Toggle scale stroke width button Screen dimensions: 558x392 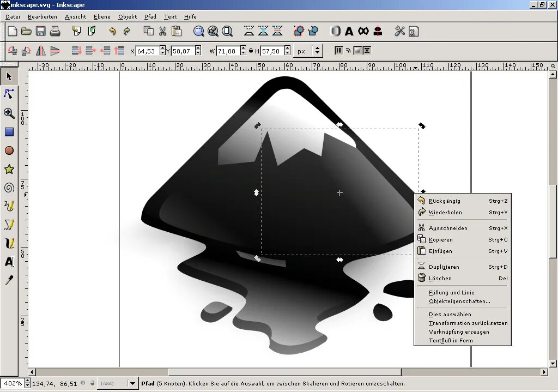pos(338,51)
